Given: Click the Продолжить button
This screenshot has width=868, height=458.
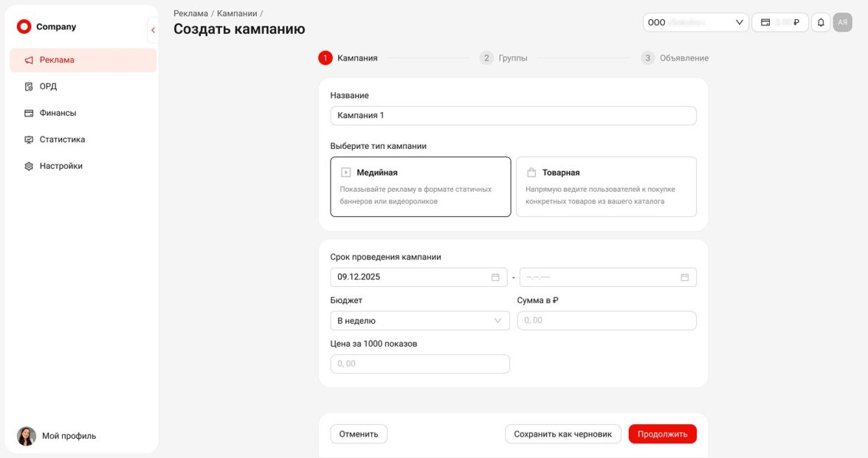Looking at the screenshot, I should 662,434.
